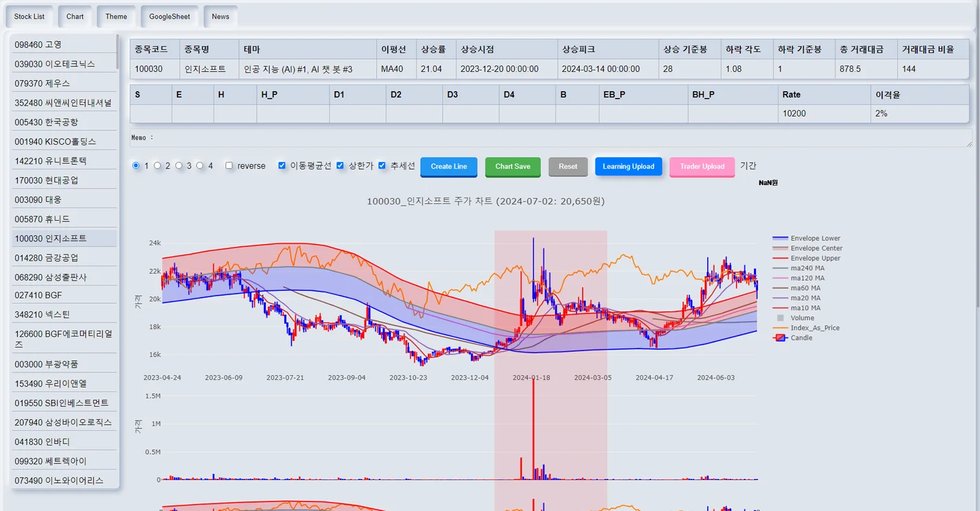Toggle ma60 MA legend entry
Screen dimensions: 980x511
click(797, 288)
